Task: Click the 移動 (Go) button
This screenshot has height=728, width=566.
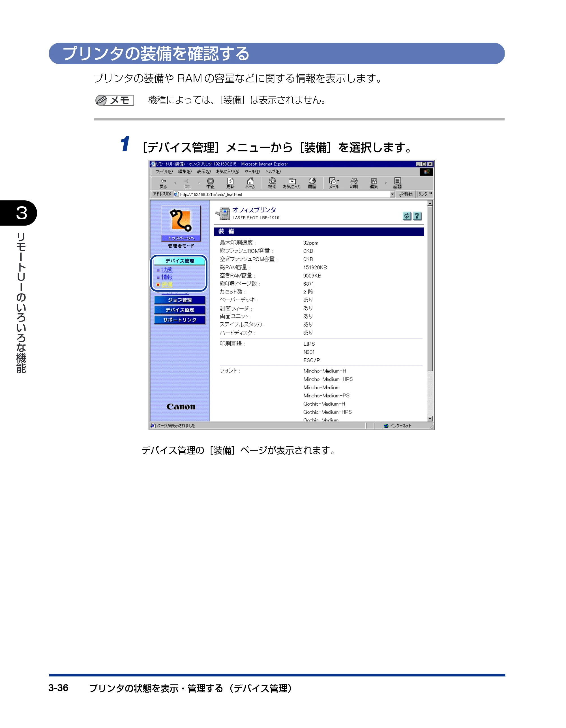Action: pyautogui.click(x=406, y=194)
